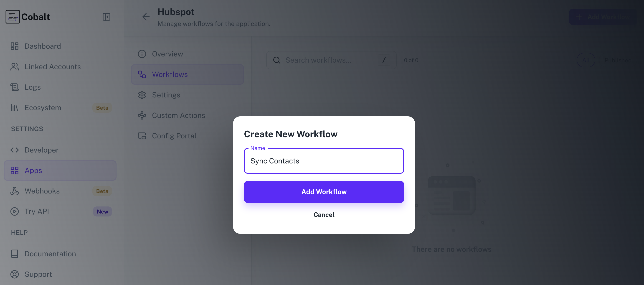Cancel the Create New Workflow dialog

coord(324,214)
